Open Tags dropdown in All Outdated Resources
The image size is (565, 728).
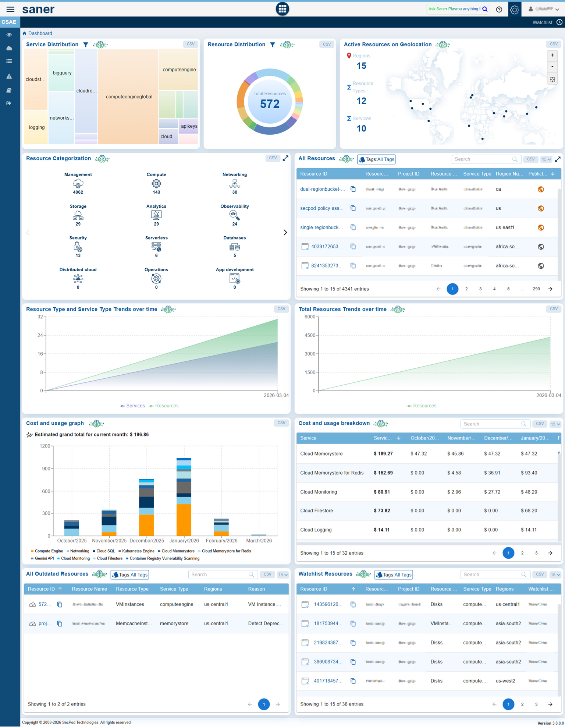[x=130, y=575]
